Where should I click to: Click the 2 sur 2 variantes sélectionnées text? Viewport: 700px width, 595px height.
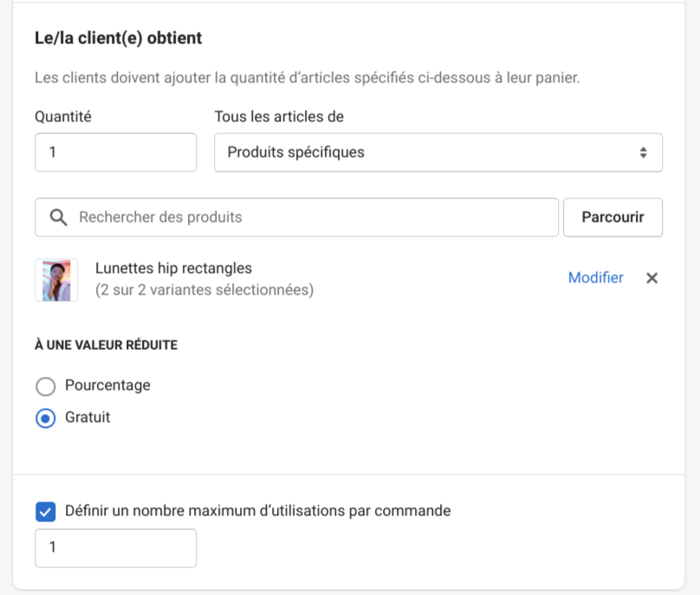(x=204, y=290)
